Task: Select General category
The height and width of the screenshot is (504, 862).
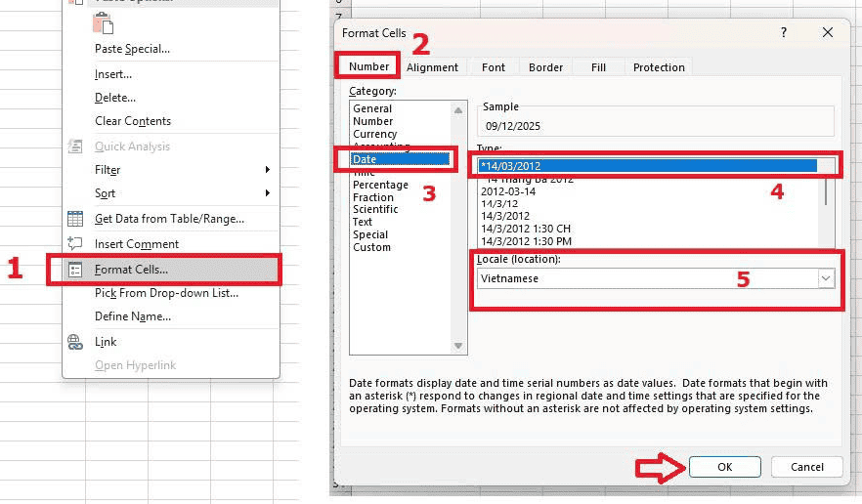Action: [372, 108]
